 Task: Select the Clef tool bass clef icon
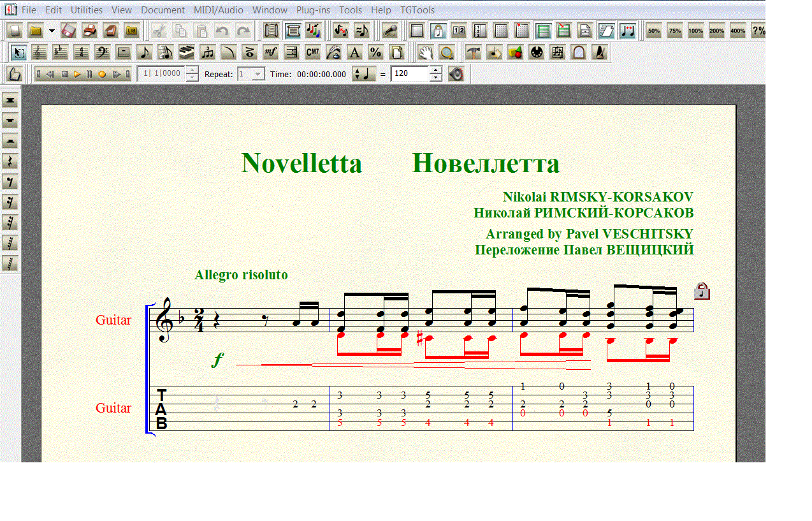point(103,52)
